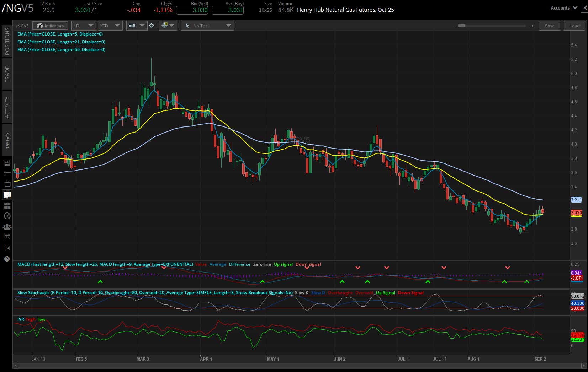Open the 1D timeframe dropdown

point(84,25)
